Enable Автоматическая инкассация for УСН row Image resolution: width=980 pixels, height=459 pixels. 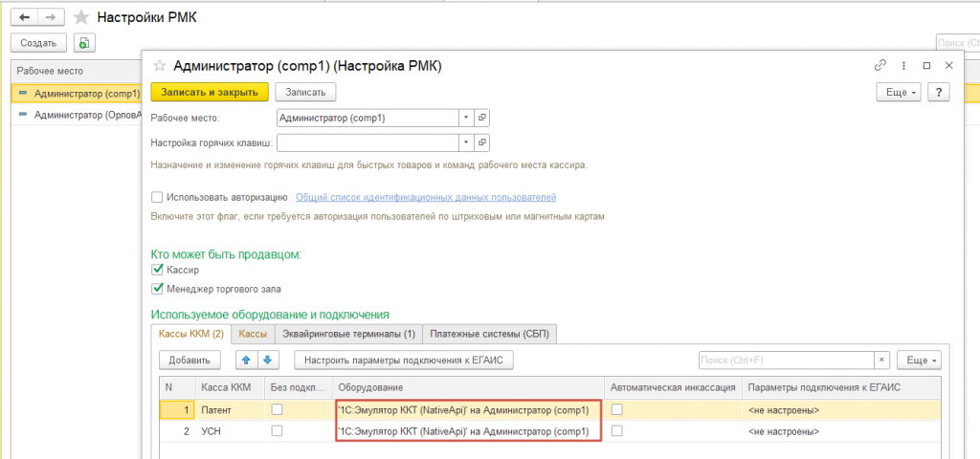(x=617, y=430)
